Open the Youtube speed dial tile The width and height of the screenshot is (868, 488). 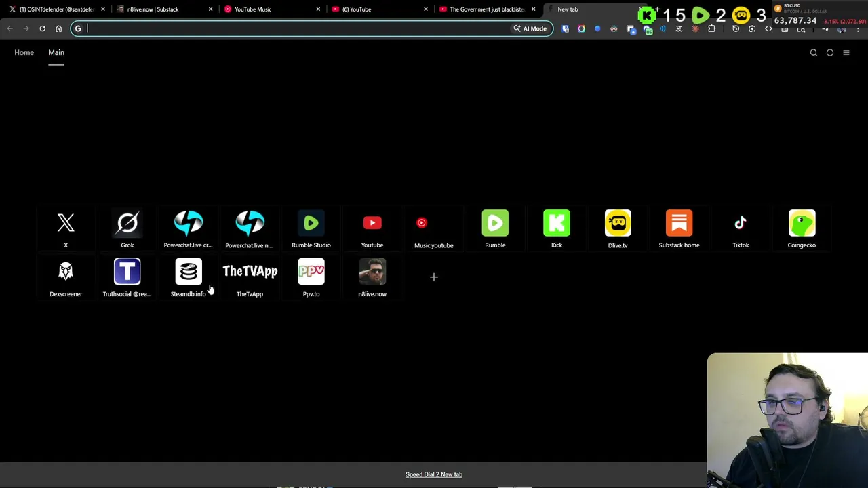pyautogui.click(x=372, y=229)
